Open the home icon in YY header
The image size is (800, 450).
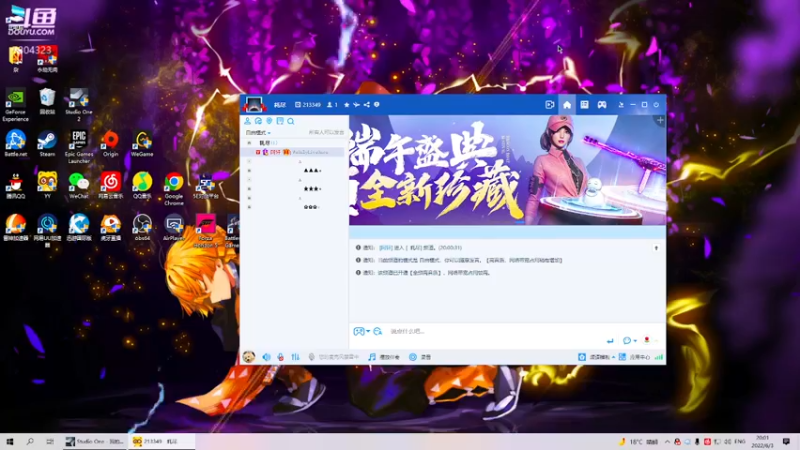tap(567, 105)
